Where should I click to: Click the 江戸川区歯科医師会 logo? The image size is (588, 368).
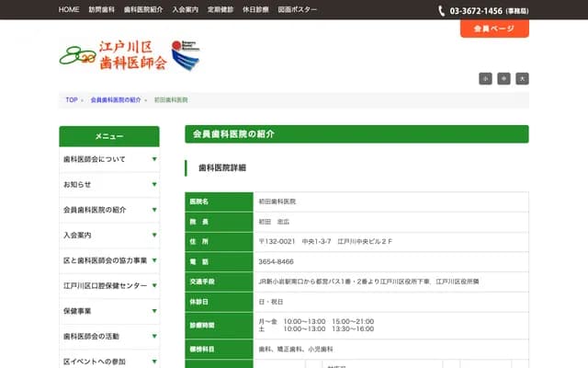click(113, 57)
